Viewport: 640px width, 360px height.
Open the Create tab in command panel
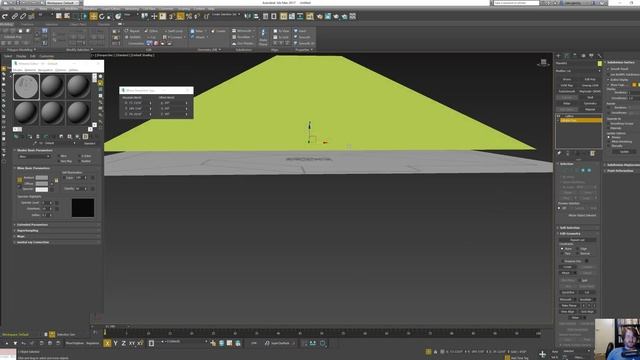pos(558,56)
